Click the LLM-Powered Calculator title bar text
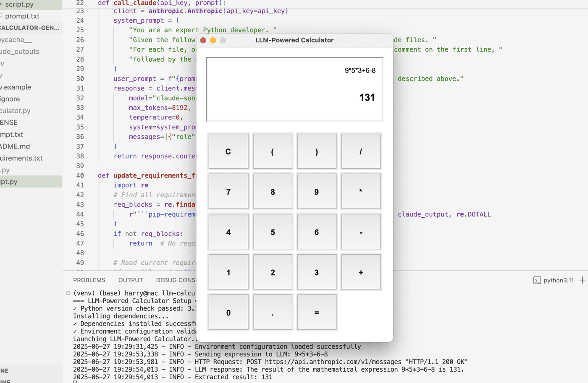This screenshot has width=588, height=383. pyautogui.click(x=294, y=40)
